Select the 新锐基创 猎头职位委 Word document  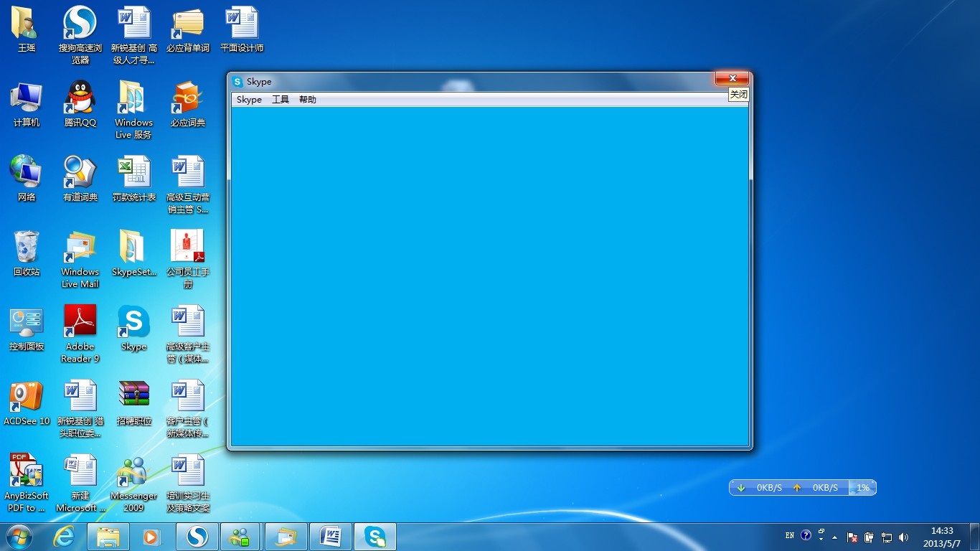(80, 408)
